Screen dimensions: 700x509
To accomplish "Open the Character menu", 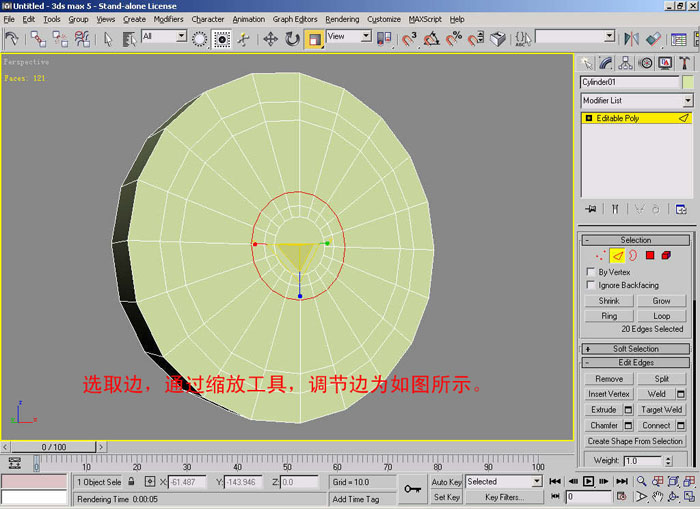I will coord(208,19).
